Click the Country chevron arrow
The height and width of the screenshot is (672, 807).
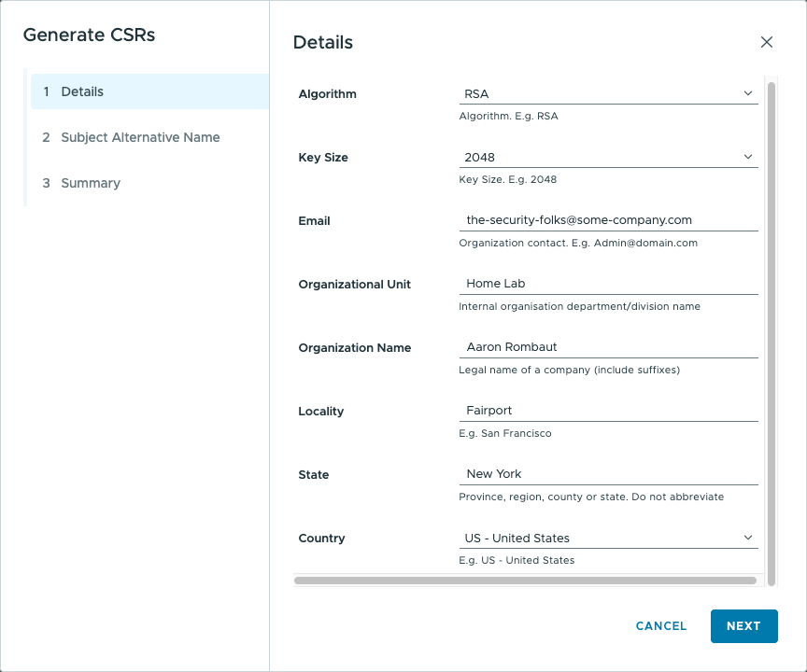click(748, 538)
